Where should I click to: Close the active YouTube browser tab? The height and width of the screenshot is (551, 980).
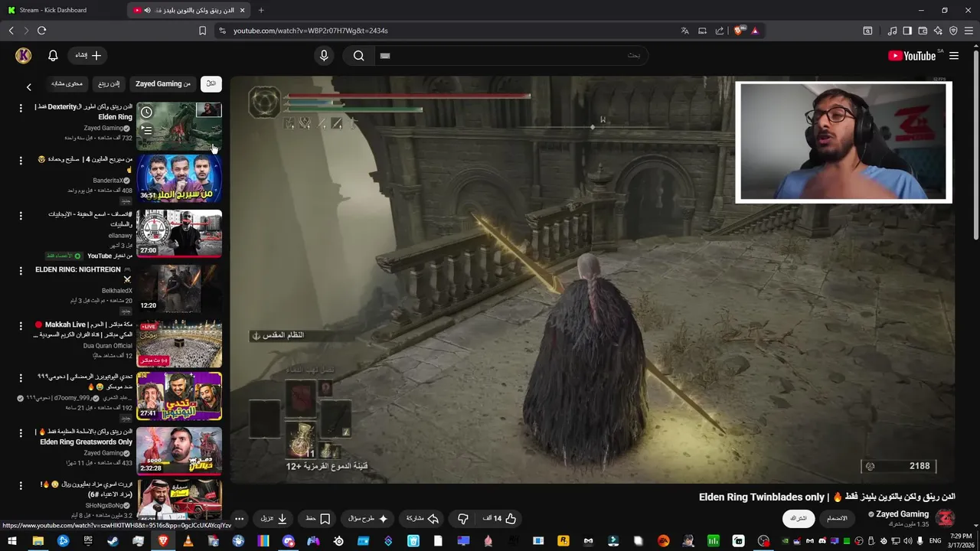243,10
